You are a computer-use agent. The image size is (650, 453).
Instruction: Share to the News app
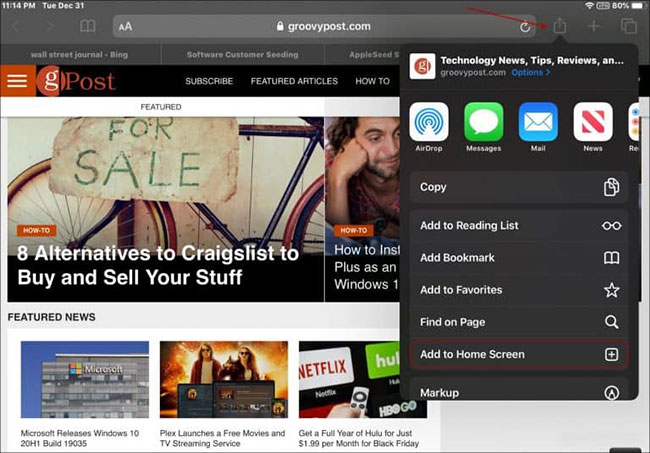(593, 128)
